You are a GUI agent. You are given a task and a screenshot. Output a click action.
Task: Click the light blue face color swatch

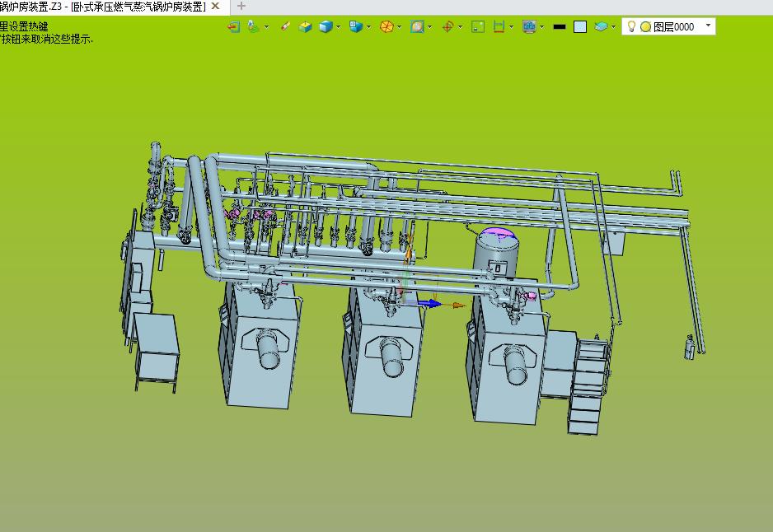click(580, 26)
